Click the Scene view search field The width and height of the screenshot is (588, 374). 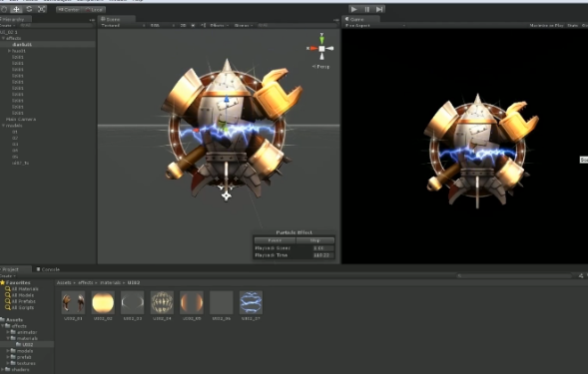coord(297,26)
